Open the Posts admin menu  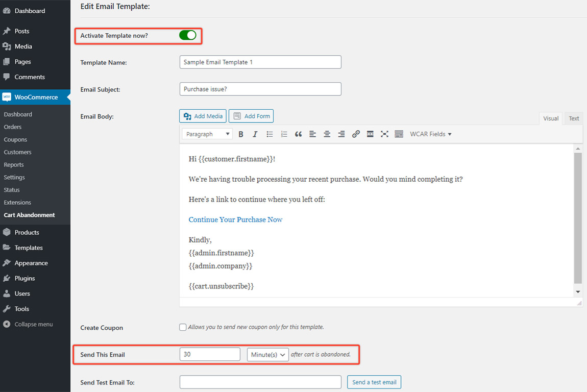(x=35, y=31)
